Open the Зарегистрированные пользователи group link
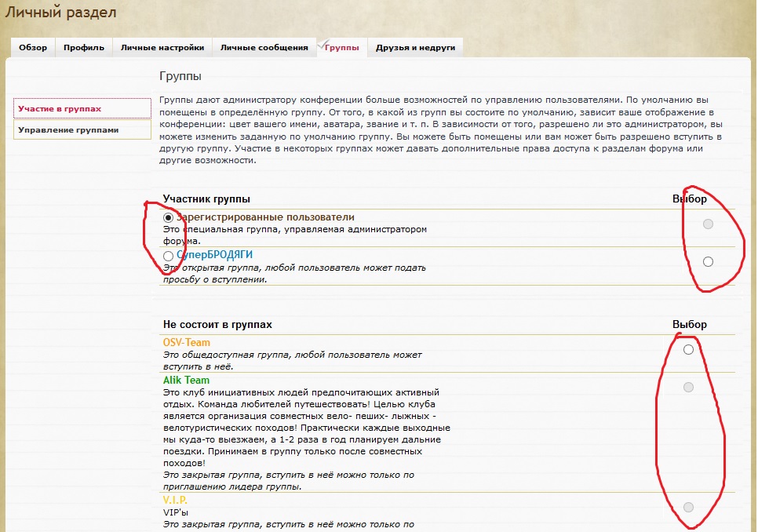The height and width of the screenshot is (532, 758). click(265, 217)
